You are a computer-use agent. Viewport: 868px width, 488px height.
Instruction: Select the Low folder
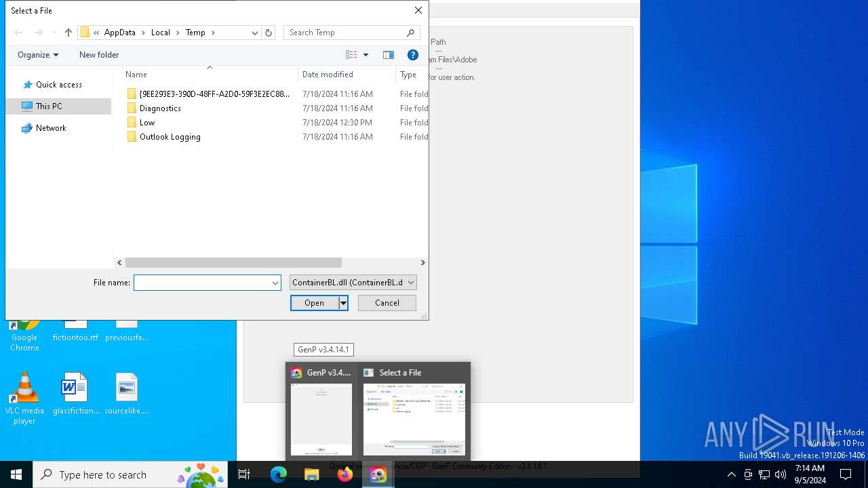coord(147,123)
